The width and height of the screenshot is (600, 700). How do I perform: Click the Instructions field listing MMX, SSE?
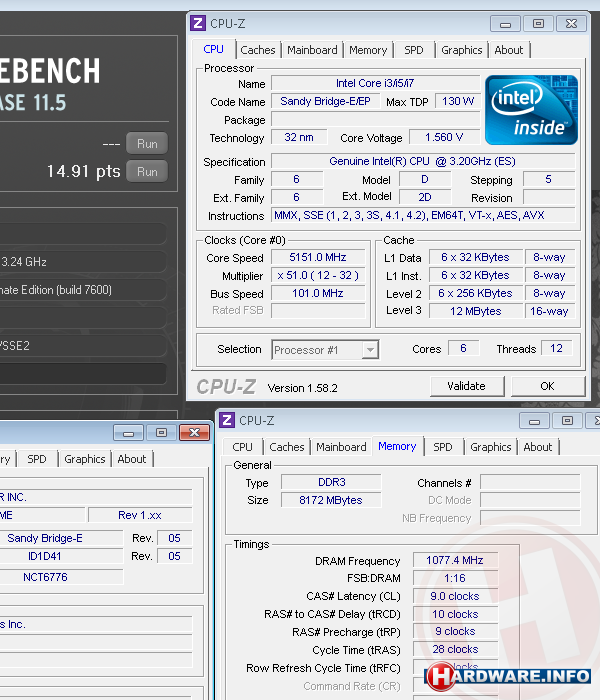click(x=423, y=215)
